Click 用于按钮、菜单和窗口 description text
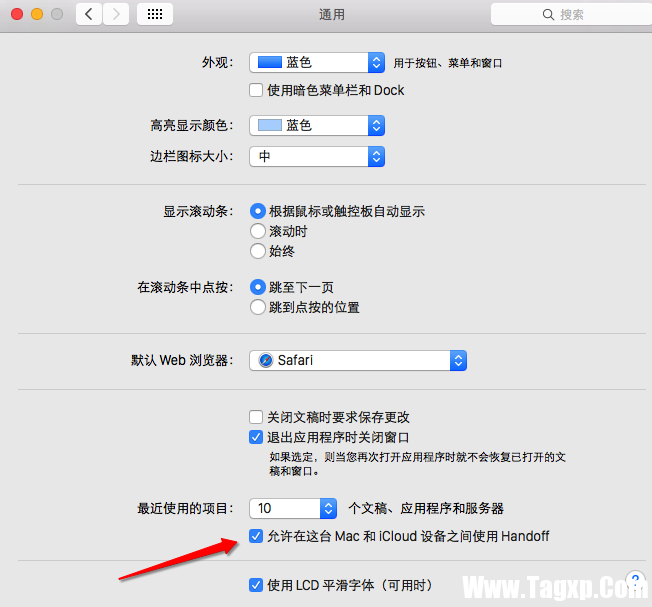The image size is (652, 607). point(448,63)
